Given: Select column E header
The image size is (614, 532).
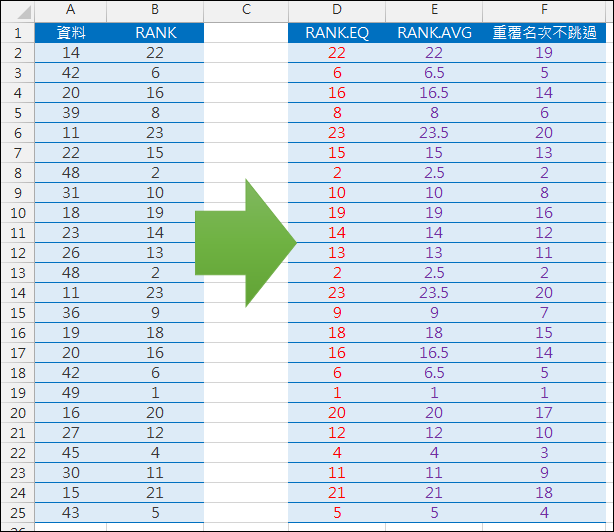Looking at the screenshot, I should pos(434,10).
